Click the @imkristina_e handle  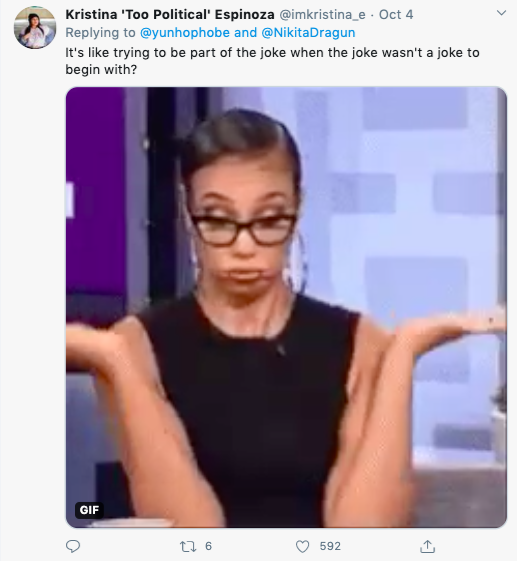click(322, 15)
